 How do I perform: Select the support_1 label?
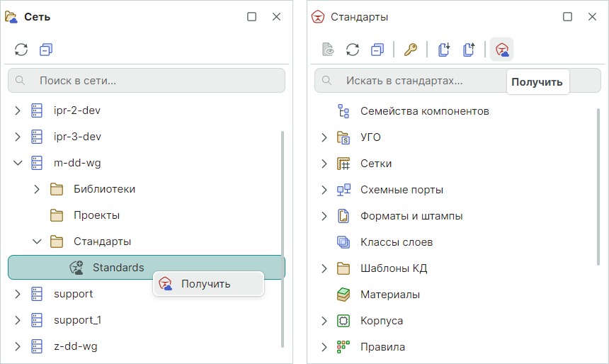tap(78, 320)
